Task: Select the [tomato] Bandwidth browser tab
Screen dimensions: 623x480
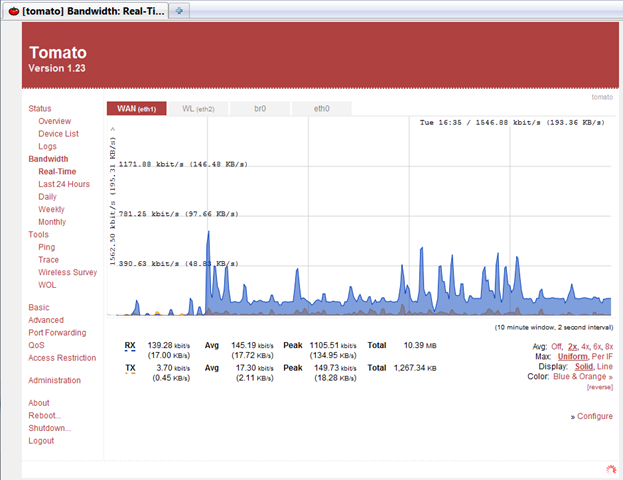Action: [87, 11]
